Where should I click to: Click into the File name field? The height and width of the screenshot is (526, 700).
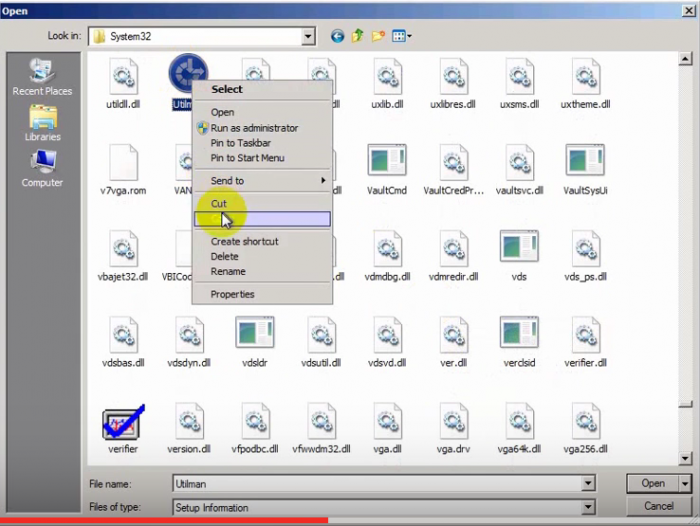[x=378, y=484]
